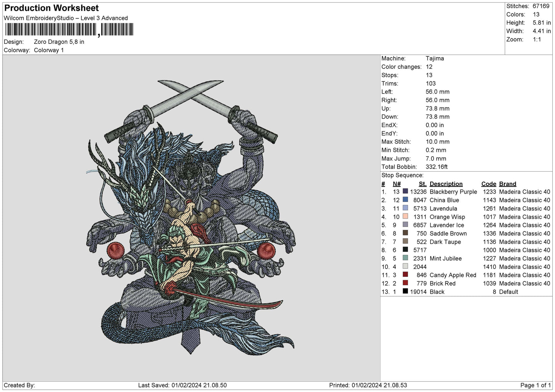The height and width of the screenshot is (392, 555).
Task: Click the Stitches value "67169"
Action: point(541,6)
